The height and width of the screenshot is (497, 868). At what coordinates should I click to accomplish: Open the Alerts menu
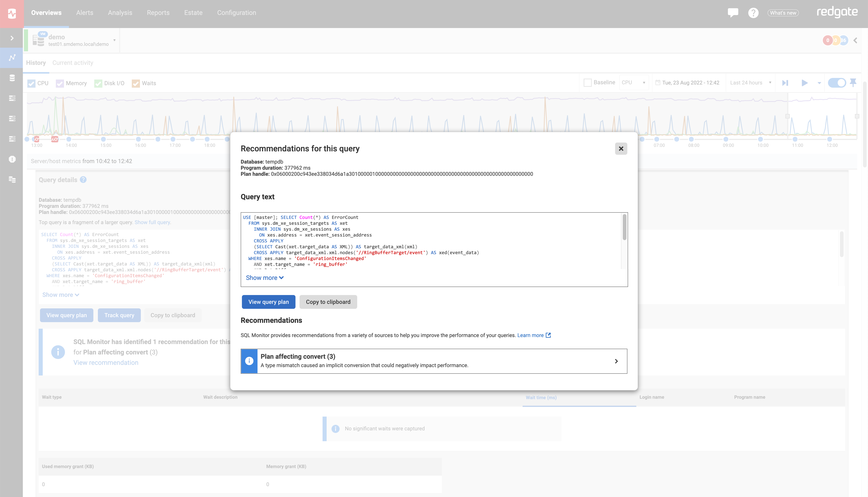tap(85, 13)
